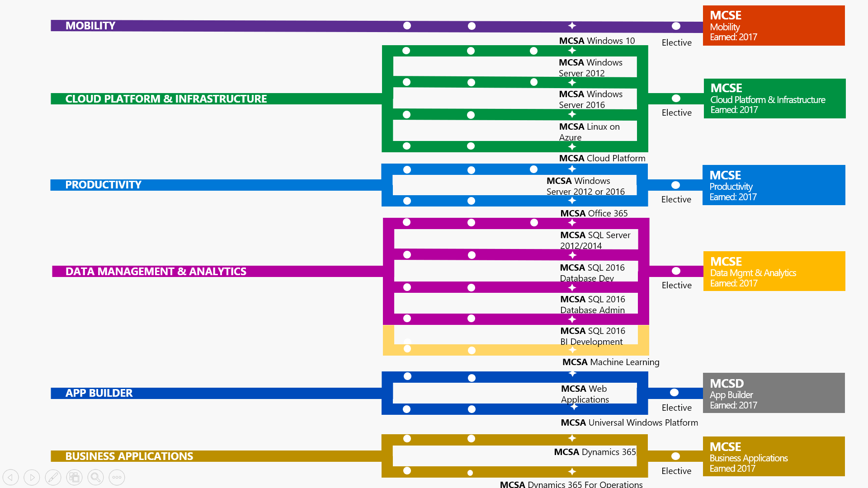Click the MCSE Business Applications box
Viewport: 868px width, 488px height.
774,456
